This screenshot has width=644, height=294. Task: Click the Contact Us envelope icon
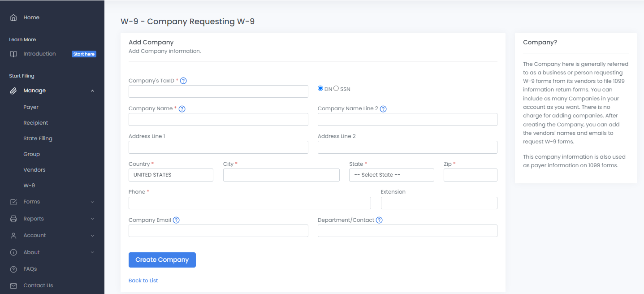coord(13,285)
